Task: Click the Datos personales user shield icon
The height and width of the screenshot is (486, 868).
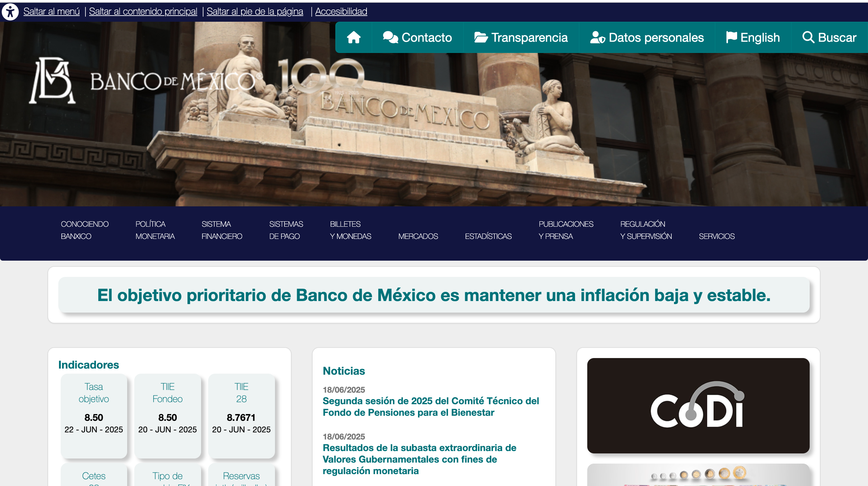Action: pyautogui.click(x=597, y=37)
